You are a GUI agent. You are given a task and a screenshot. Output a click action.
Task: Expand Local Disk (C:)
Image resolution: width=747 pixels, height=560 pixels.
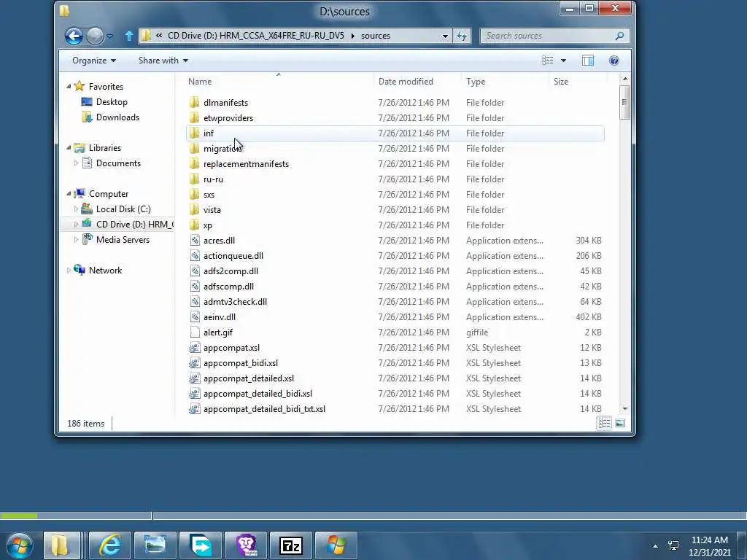[x=76, y=209]
